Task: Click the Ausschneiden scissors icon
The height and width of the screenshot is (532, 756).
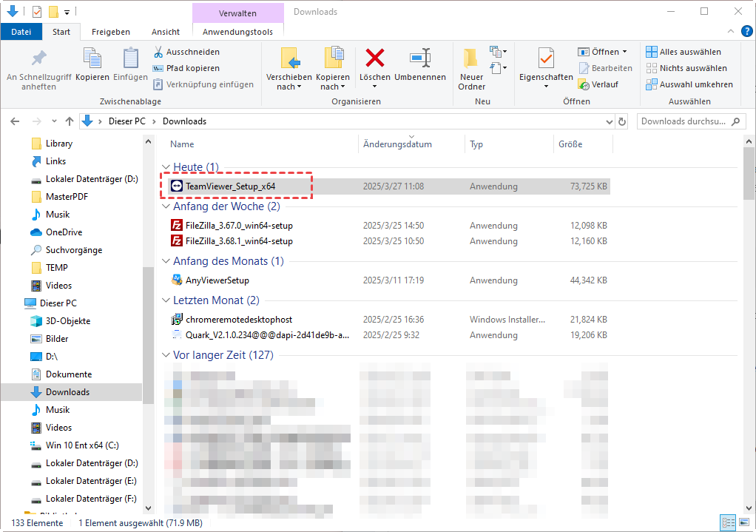Action: point(158,52)
